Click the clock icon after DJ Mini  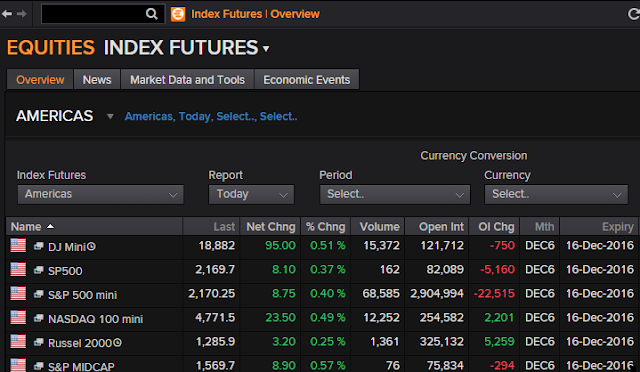pos(91,247)
